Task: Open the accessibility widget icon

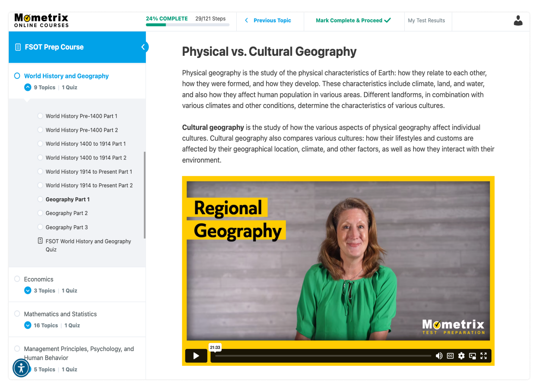Action: tap(21, 368)
